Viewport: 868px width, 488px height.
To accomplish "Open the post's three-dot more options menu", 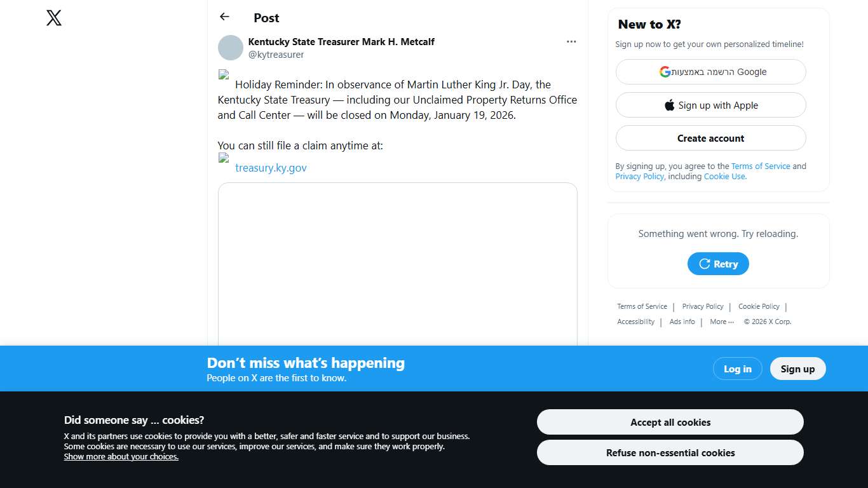I will 571,42.
